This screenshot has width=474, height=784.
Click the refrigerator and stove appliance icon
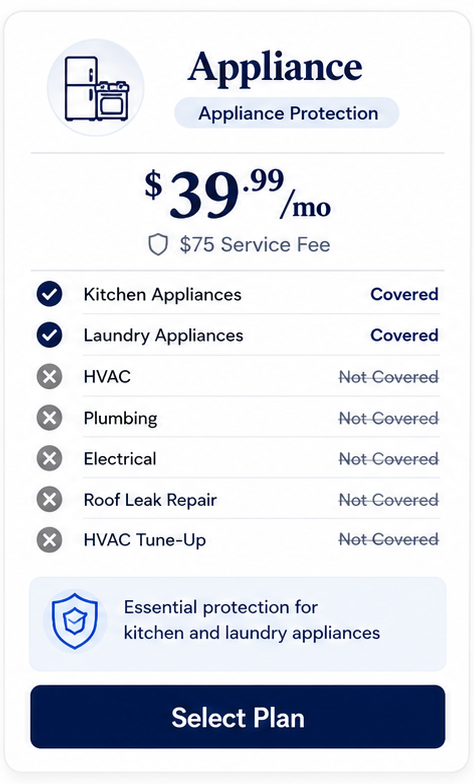(x=96, y=88)
